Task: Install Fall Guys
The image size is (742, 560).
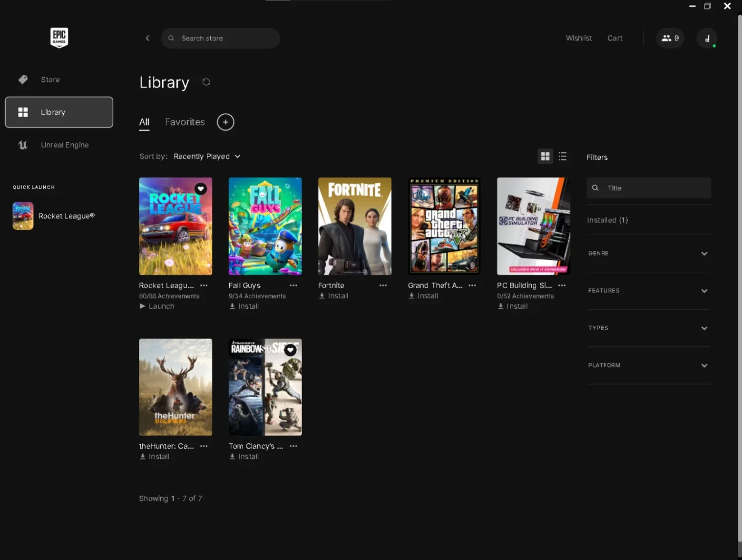Action: pyautogui.click(x=244, y=306)
